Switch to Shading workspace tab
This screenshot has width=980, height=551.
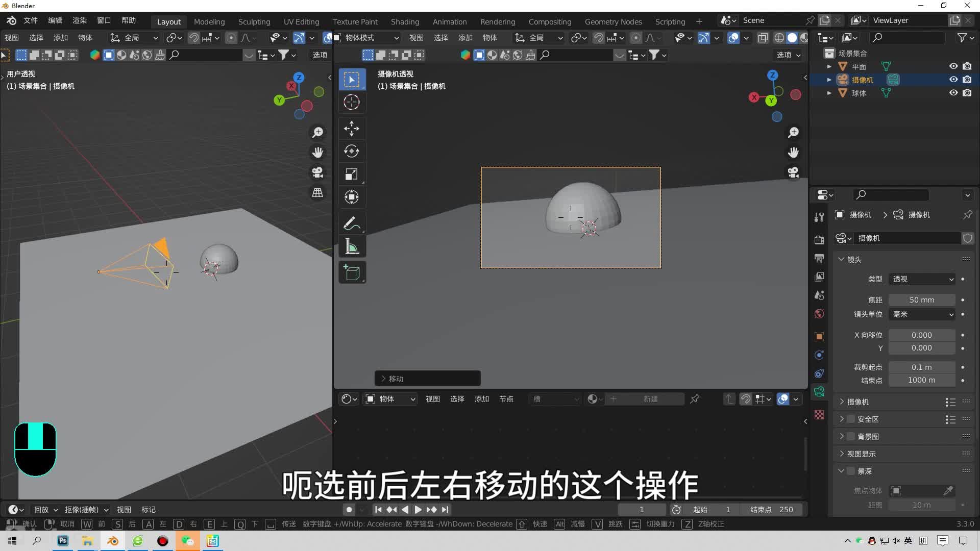coord(405,21)
